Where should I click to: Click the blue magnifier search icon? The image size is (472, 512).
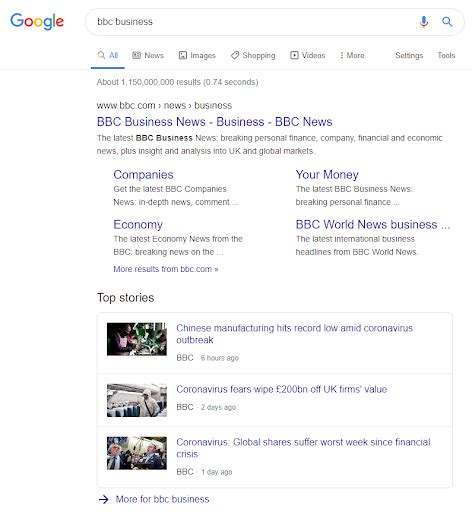coord(447,22)
